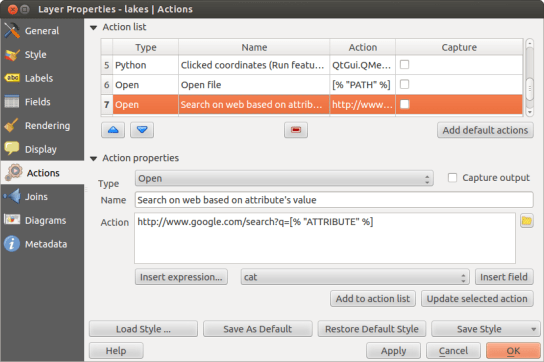The height and width of the screenshot is (362, 544).
Task: Collapse the Action list section
Action: [93, 27]
